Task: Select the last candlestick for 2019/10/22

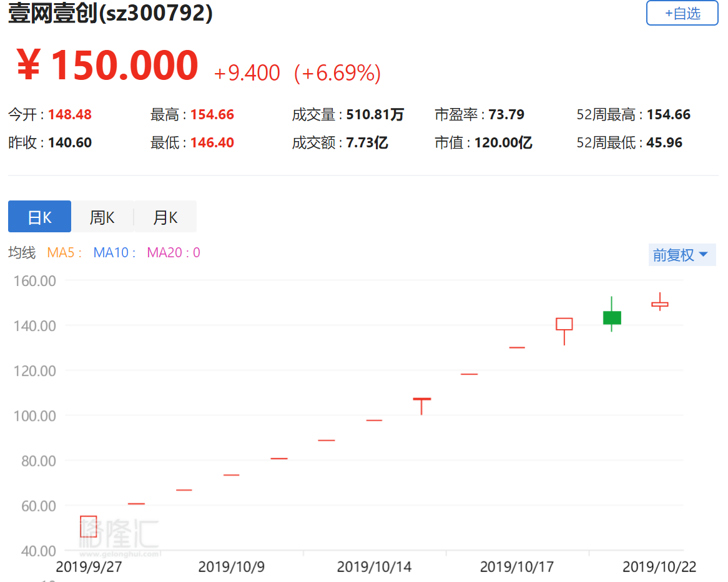Action: (660, 304)
